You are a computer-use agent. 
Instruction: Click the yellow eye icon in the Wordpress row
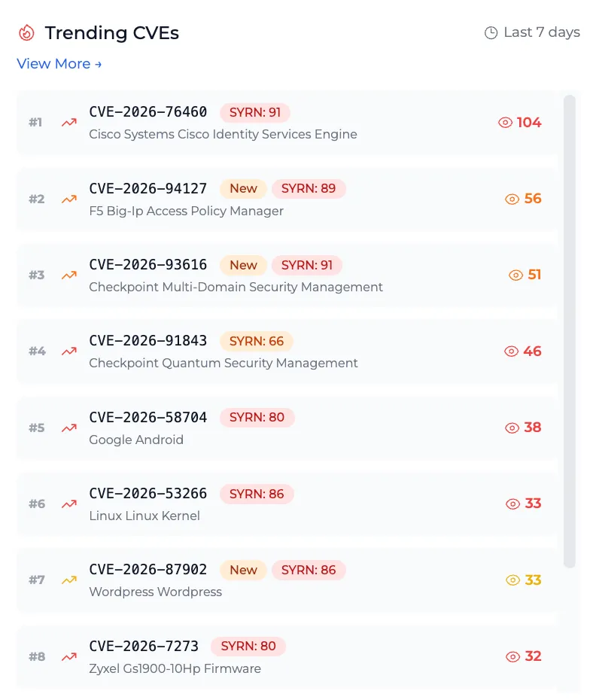513,580
